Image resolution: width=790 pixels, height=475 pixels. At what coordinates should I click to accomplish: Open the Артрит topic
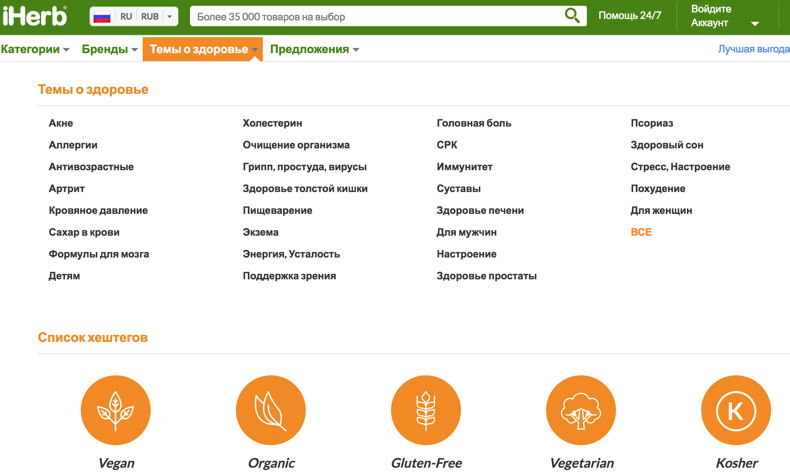point(67,189)
